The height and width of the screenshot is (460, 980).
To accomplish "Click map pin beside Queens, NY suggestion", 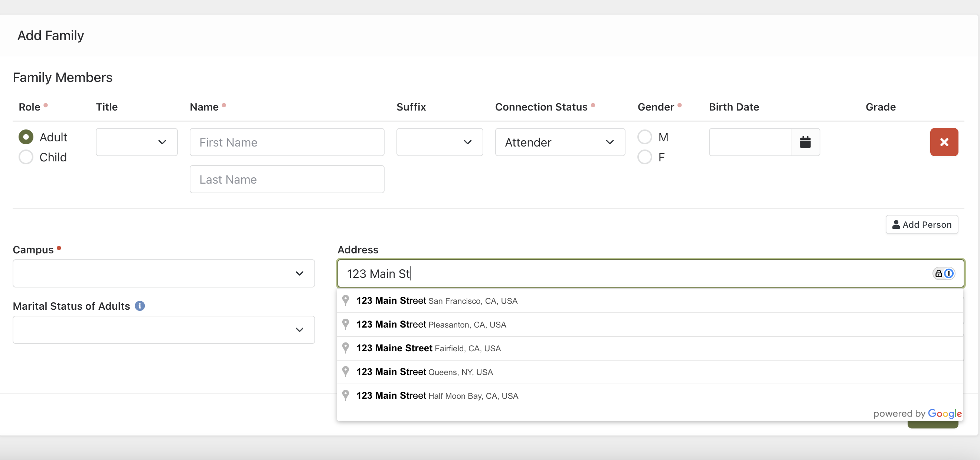I will click(346, 371).
